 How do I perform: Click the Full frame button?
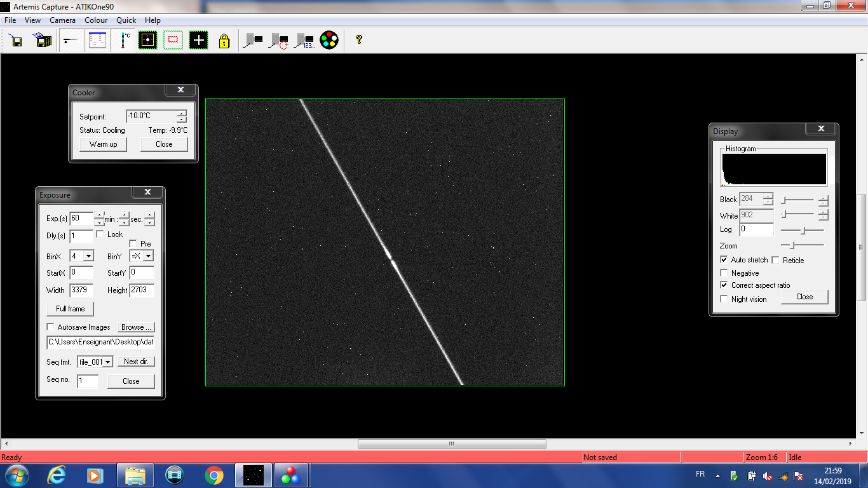(x=70, y=309)
